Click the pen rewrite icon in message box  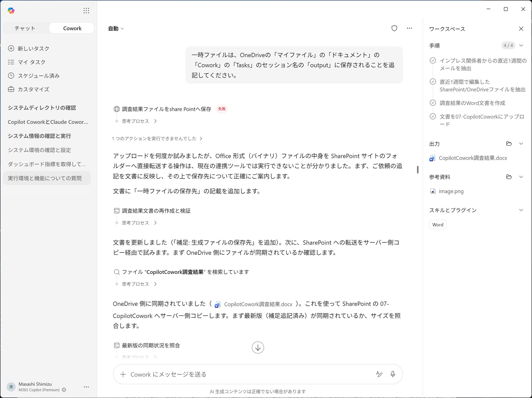pyautogui.click(x=379, y=374)
